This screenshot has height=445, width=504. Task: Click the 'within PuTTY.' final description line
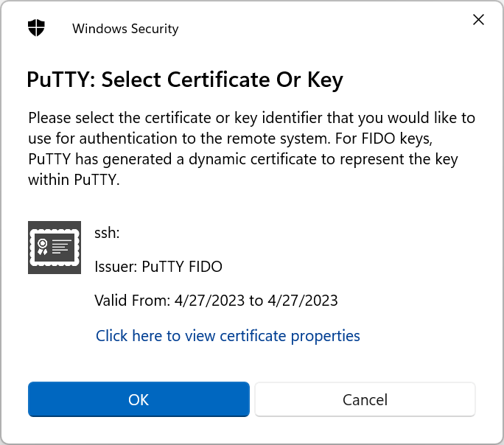coord(74,180)
